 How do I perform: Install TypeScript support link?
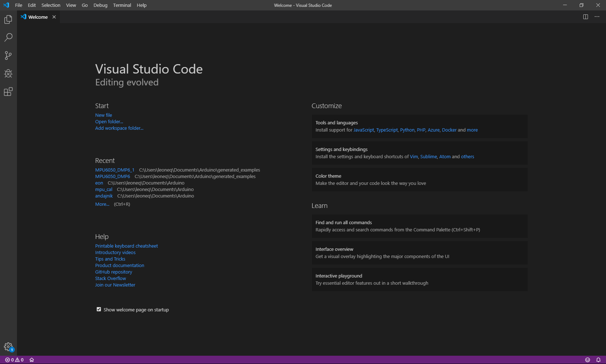pos(387,130)
